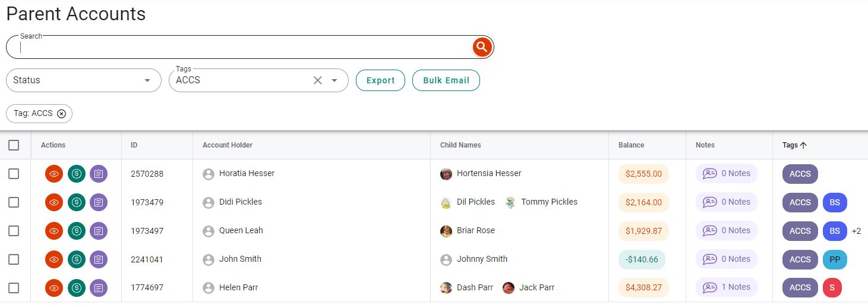Expand the Tags dropdown arrow
868x307 pixels.
point(334,80)
